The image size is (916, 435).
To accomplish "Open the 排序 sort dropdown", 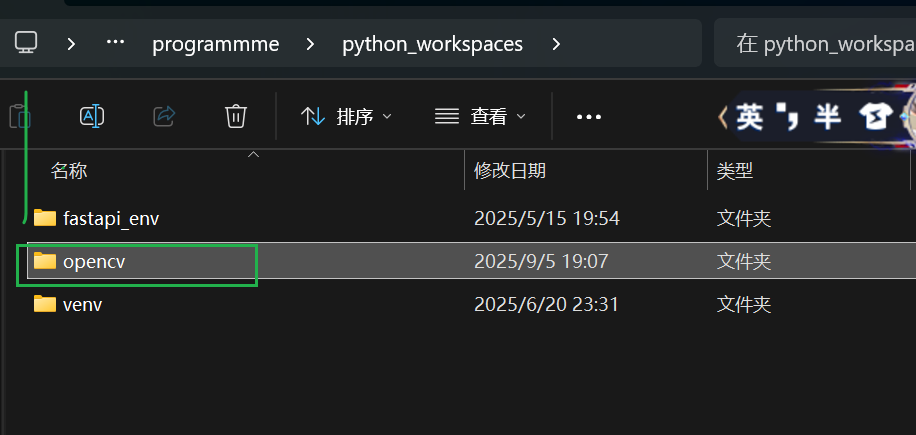I will click(346, 117).
